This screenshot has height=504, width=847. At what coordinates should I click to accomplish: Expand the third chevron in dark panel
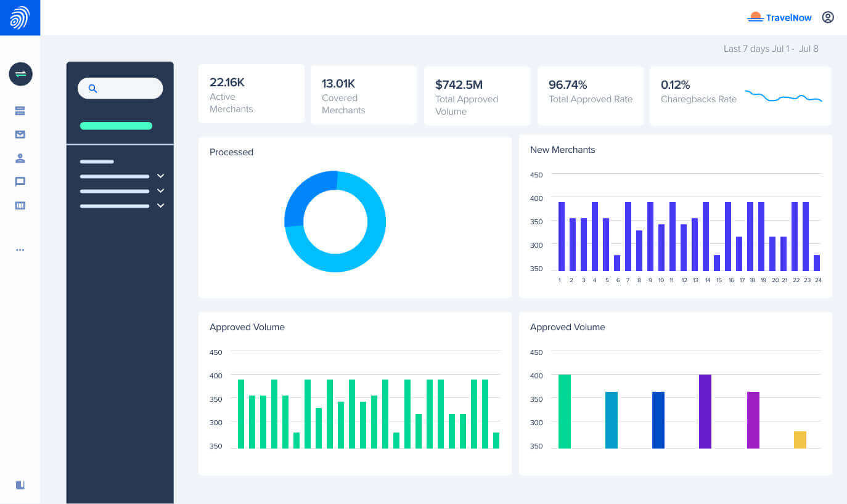[x=161, y=206]
